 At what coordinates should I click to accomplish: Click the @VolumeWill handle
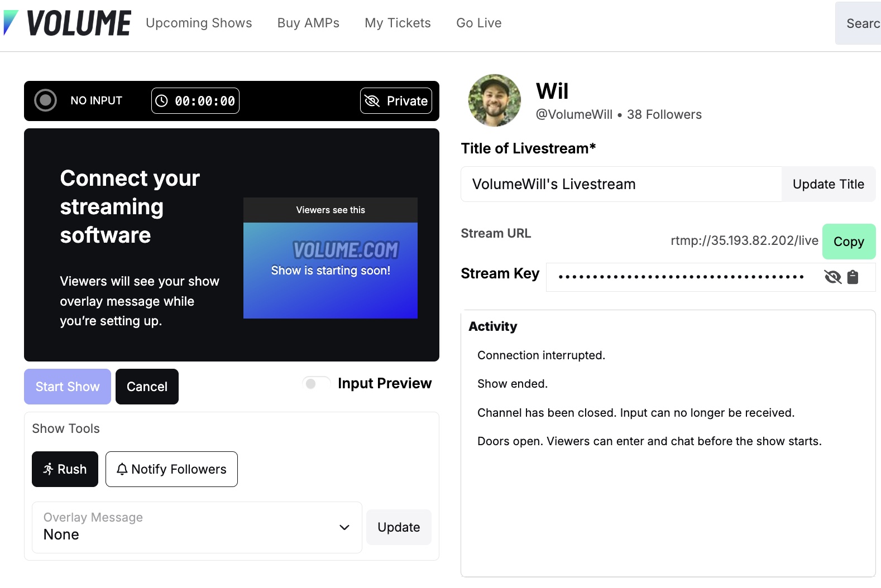coord(574,114)
